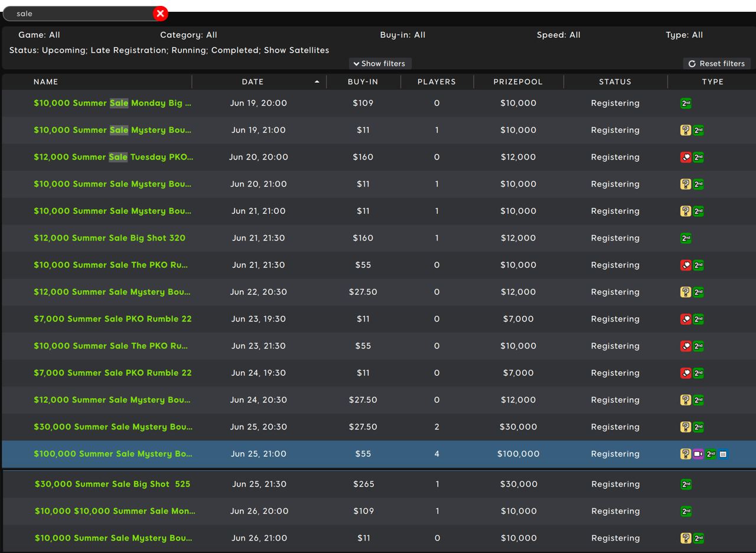Sort tournaments by the PRIZEPOOL column header

(x=518, y=82)
